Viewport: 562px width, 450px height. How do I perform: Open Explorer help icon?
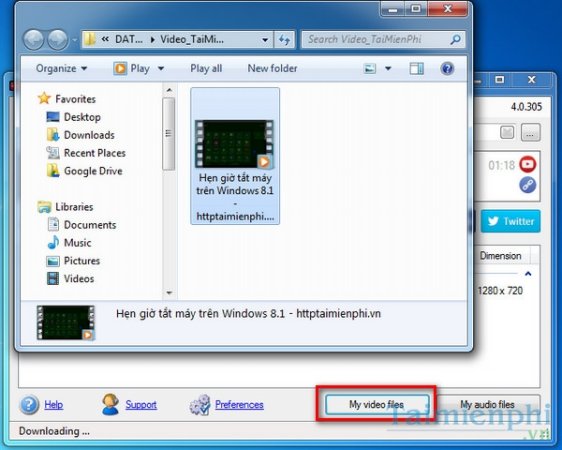pos(447,68)
